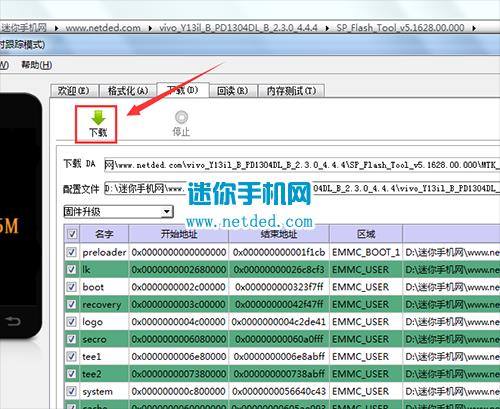Select the tee1 name cell
Screen dimensions: 500x409
point(104,356)
